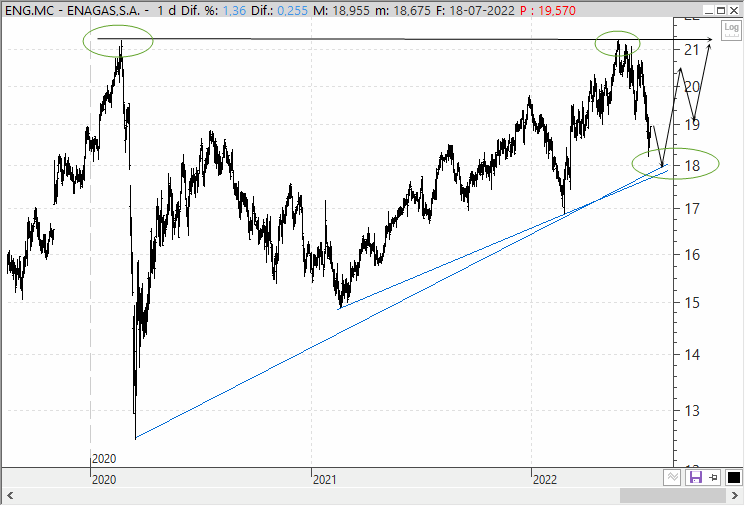Click the 18 price axis label

[692, 166]
